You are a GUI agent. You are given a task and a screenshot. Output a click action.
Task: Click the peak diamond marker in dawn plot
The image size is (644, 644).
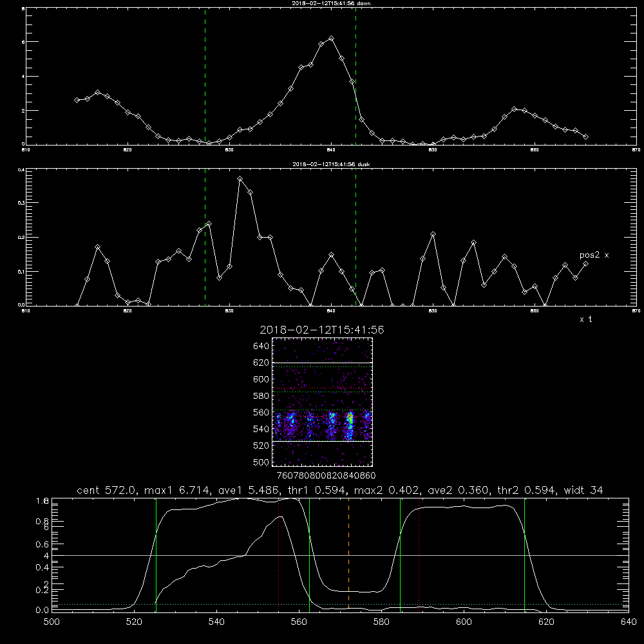pos(332,38)
